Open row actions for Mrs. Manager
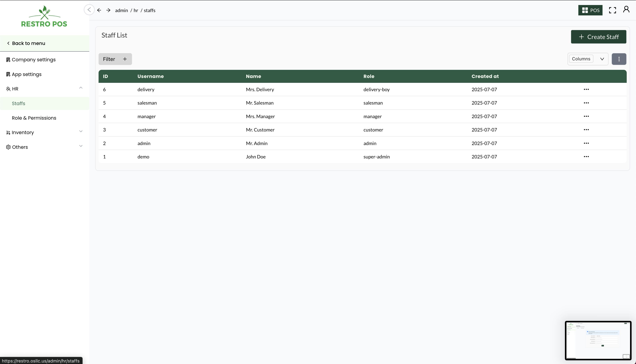The width and height of the screenshot is (636, 364). pos(586,116)
